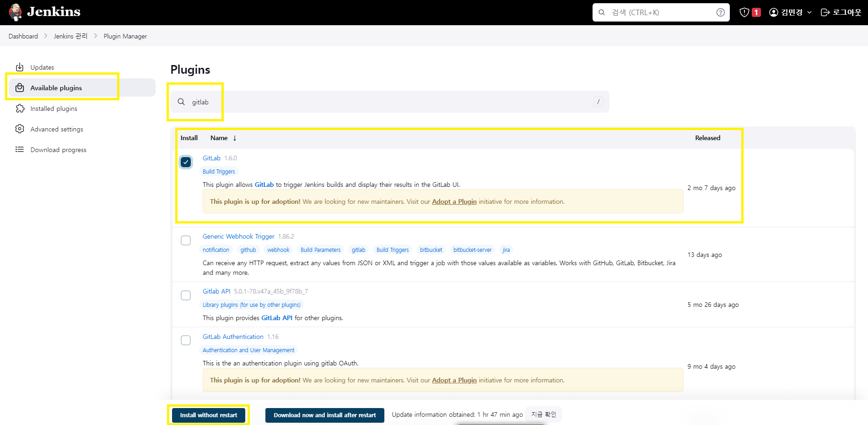Expand the 김민경 user dropdown chevron
The width and height of the screenshot is (868, 425).
pos(809,12)
